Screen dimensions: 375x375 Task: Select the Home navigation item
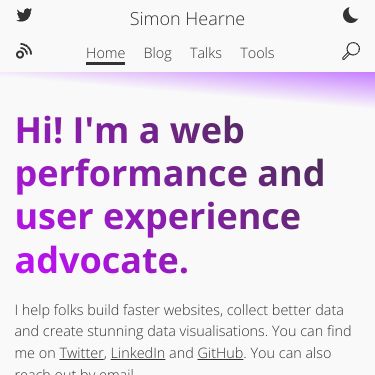[x=105, y=53]
